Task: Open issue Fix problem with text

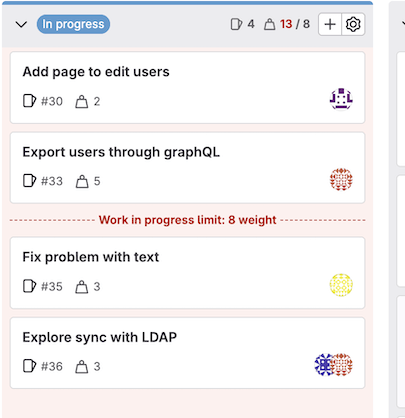Action: click(x=91, y=257)
